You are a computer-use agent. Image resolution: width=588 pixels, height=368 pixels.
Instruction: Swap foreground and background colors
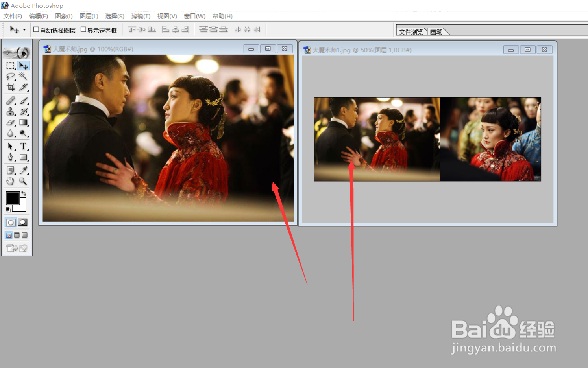coord(24,193)
